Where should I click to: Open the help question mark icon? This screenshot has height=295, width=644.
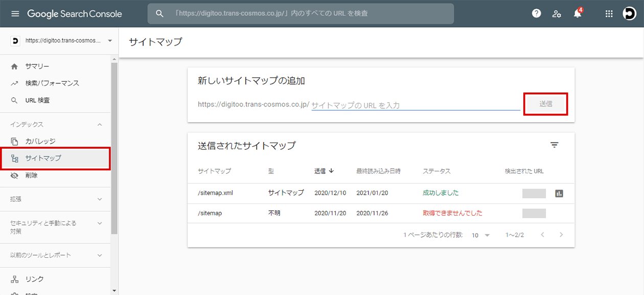tap(536, 14)
